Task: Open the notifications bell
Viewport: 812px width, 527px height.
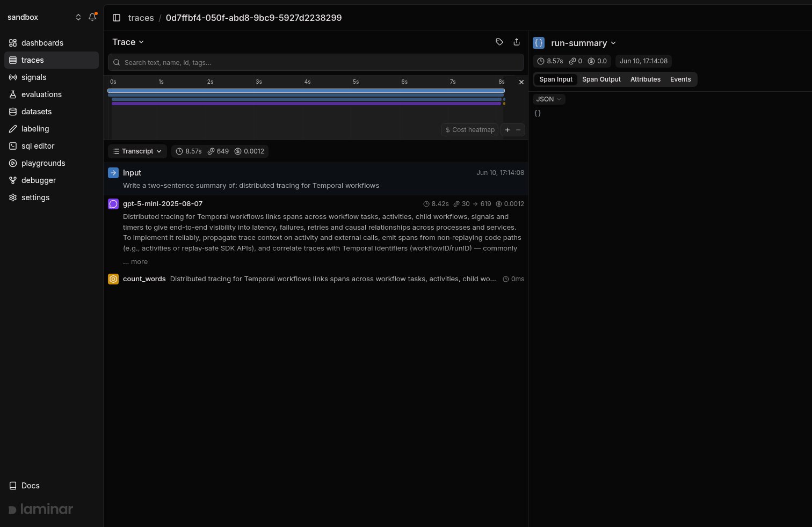Action: (x=92, y=17)
